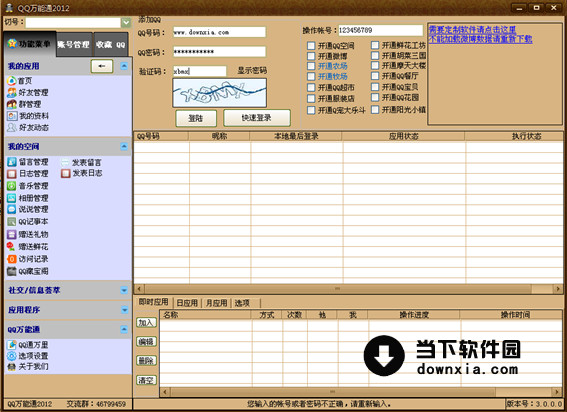The width and height of the screenshot is (567, 412).
Task: Click the 删除 delete button
Action: (146, 361)
